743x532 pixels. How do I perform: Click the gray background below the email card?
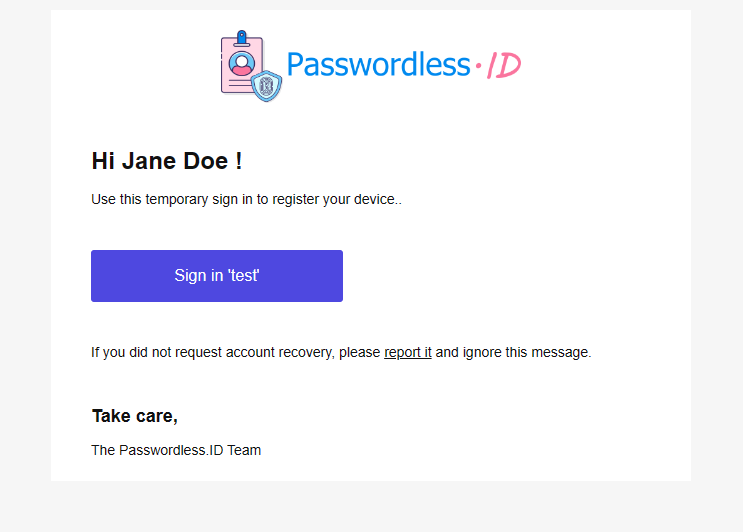(x=372, y=507)
